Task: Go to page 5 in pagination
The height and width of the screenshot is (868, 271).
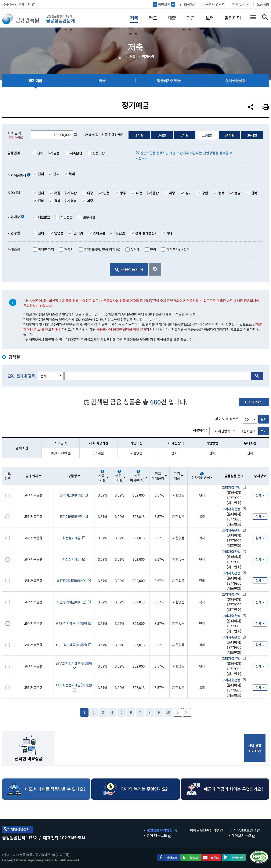Action: [121, 712]
